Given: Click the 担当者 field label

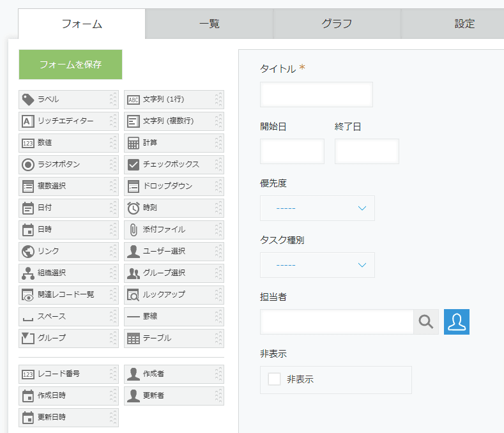Looking at the screenshot, I should coord(273,297).
